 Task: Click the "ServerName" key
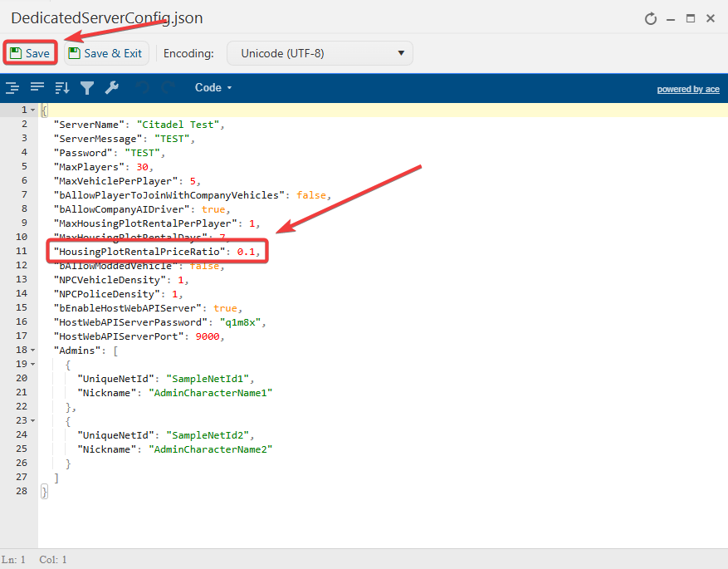[x=89, y=125]
